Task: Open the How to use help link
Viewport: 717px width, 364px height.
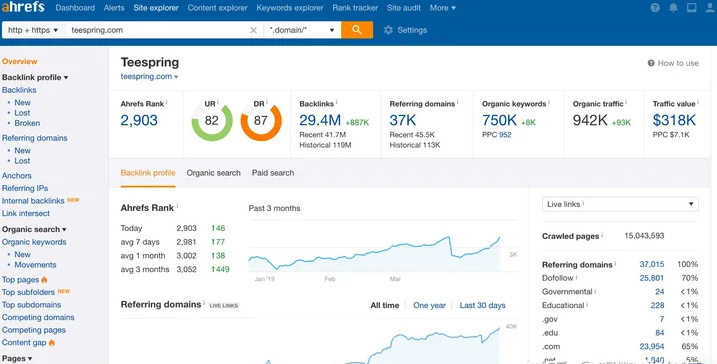Action: coord(673,63)
